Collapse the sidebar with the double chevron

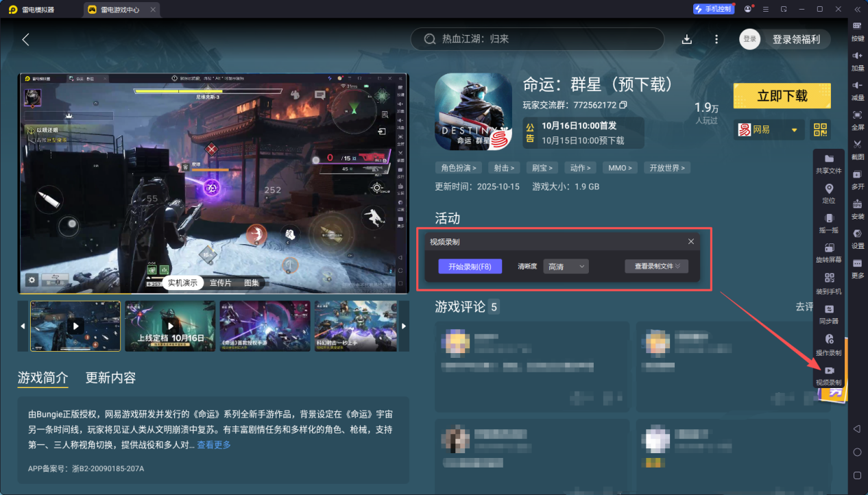coord(857,9)
